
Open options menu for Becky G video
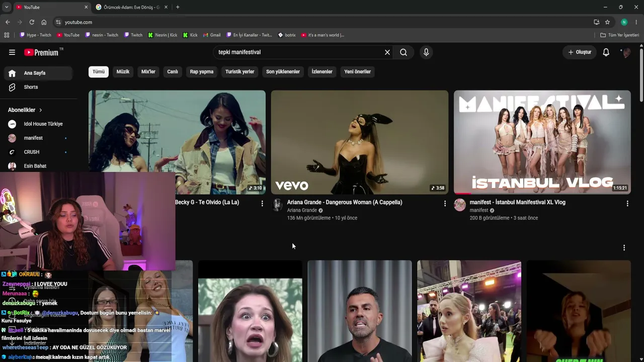262,203
